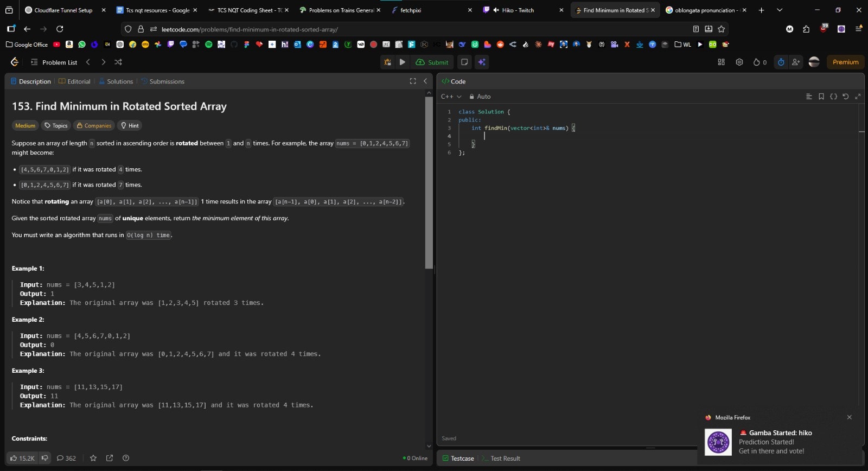
Task: Collapse the description panel with the chevron
Action: tap(425, 81)
